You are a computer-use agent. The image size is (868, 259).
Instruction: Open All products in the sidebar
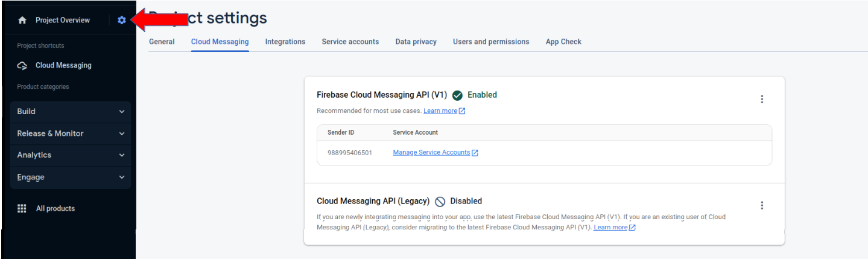55,208
